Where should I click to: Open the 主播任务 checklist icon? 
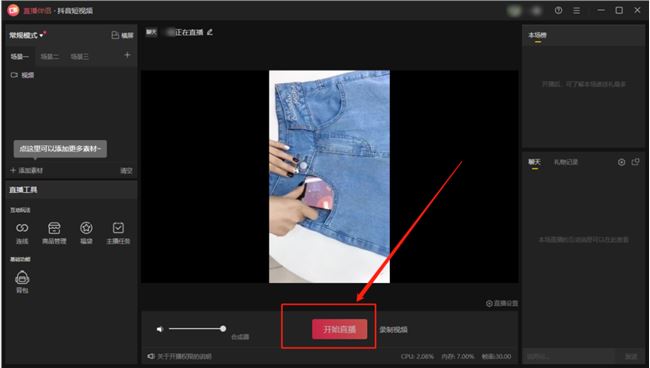118,228
